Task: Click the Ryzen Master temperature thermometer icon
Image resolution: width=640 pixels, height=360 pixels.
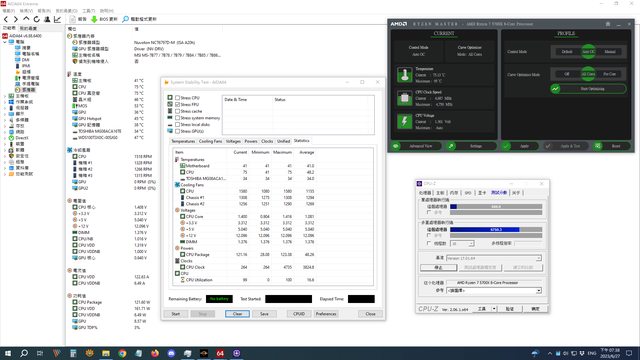Action: (x=404, y=75)
